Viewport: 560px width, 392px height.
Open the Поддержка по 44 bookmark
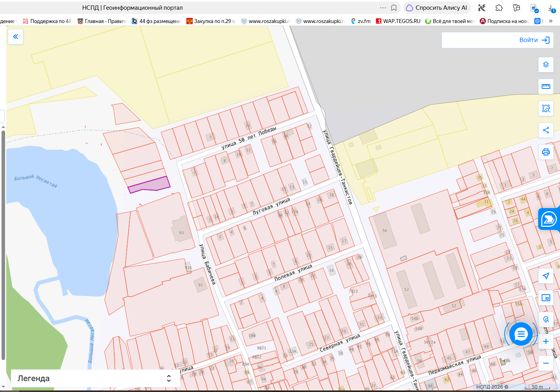point(46,21)
